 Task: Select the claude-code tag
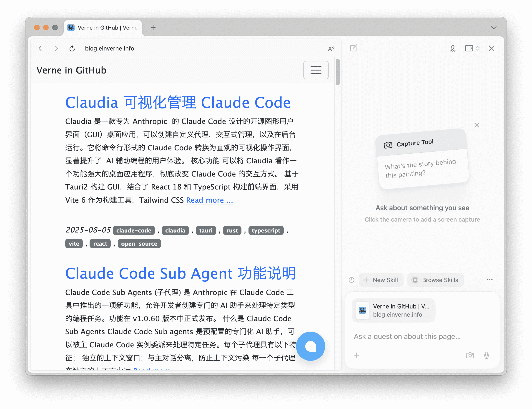tap(133, 230)
